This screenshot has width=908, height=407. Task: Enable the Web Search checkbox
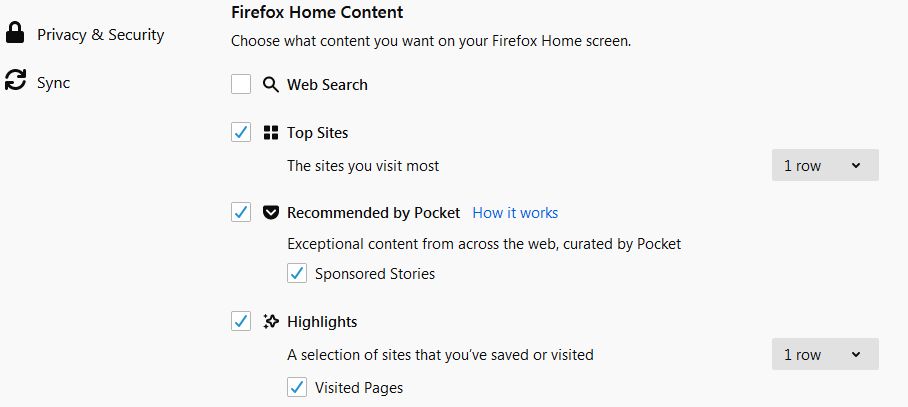(241, 85)
